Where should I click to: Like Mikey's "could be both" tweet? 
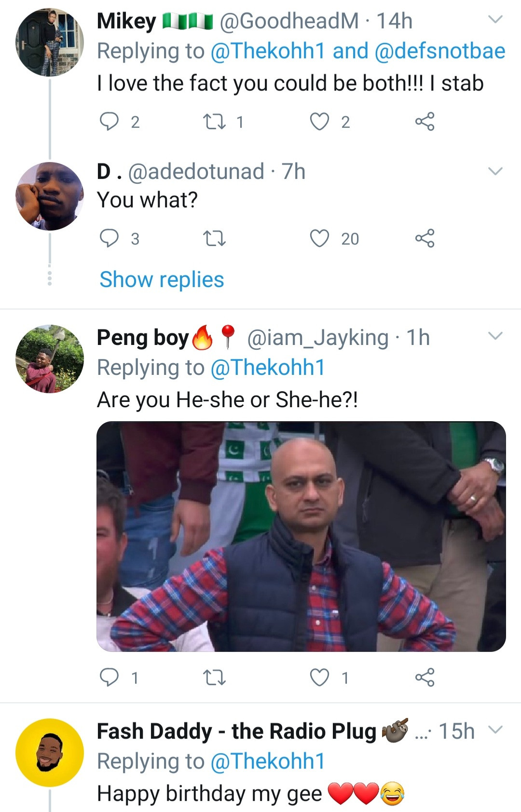319,122
